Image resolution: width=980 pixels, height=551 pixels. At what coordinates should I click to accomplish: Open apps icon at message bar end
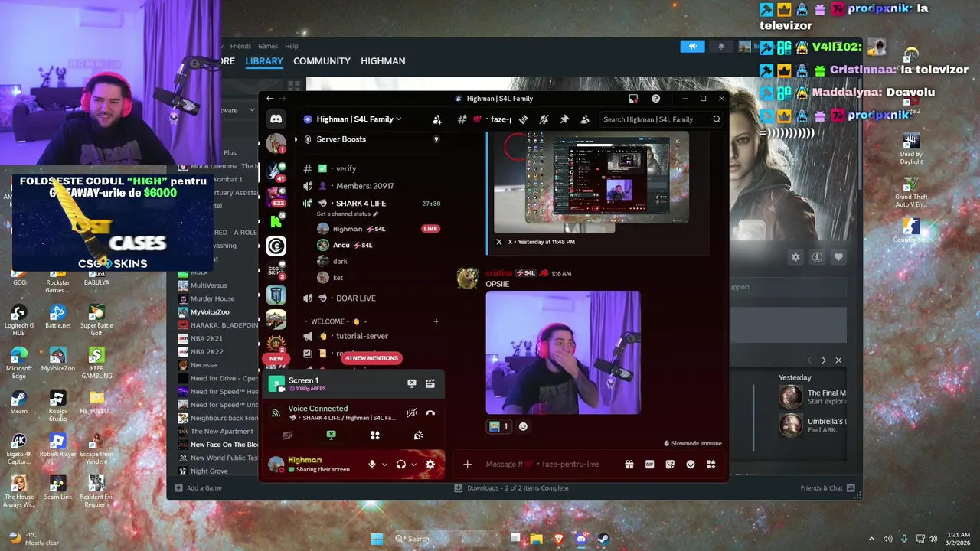[710, 465]
